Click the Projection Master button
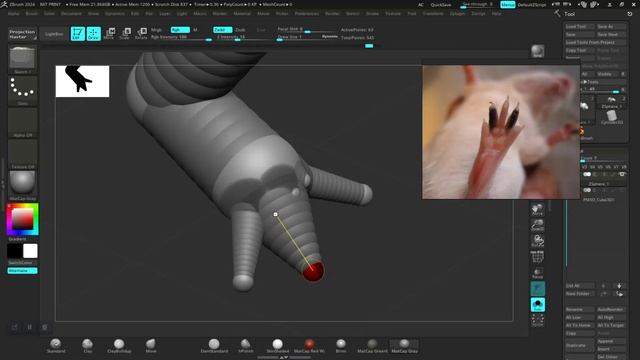 point(22,34)
